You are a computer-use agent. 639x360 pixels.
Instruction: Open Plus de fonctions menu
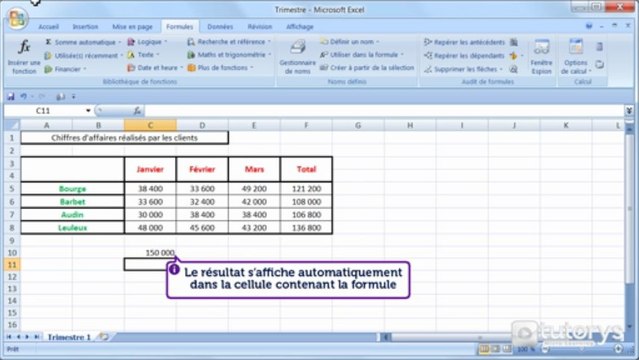click(x=220, y=68)
